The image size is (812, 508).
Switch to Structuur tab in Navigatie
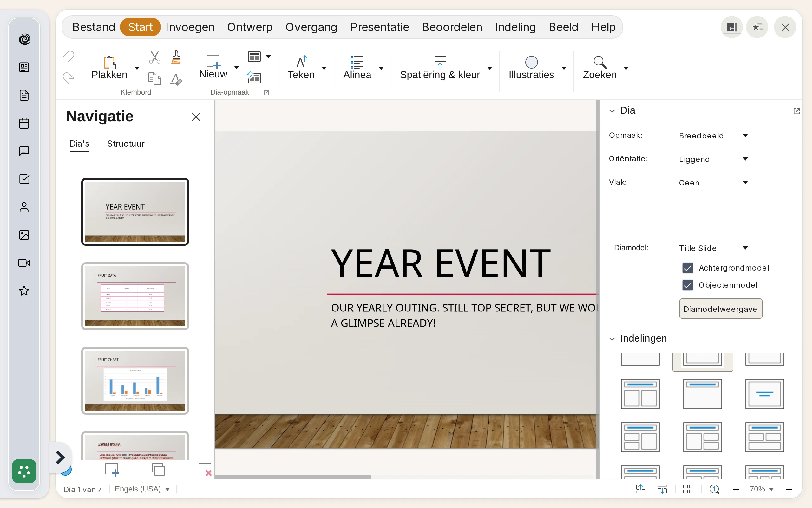coord(126,144)
